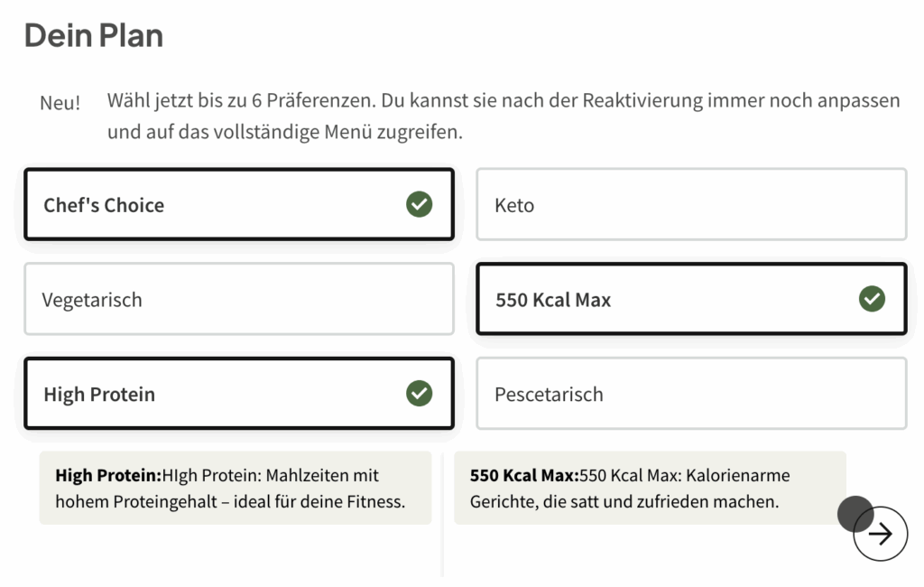The width and height of the screenshot is (924, 587).
Task: Click the green checkmark on 550 Kcal Max
Action: [x=871, y=299]
